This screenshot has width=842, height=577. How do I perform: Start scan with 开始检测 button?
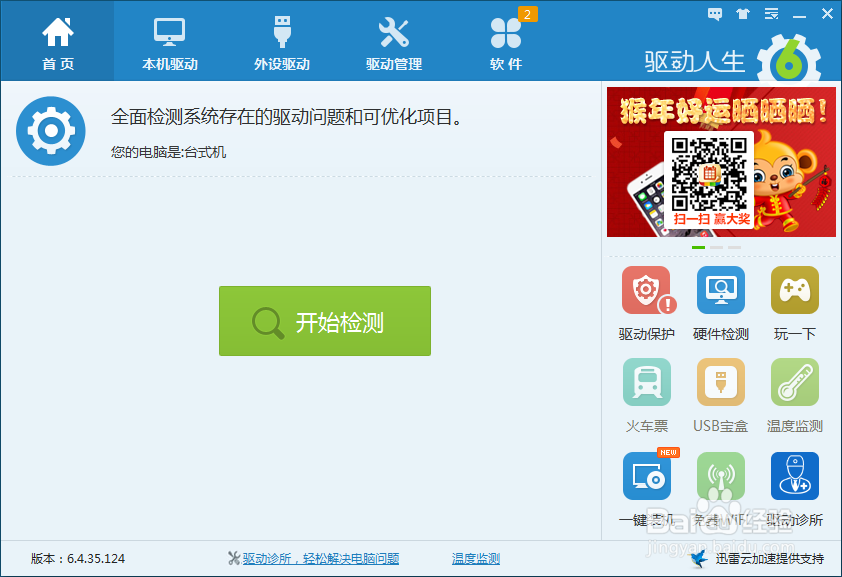pos(325,321)
